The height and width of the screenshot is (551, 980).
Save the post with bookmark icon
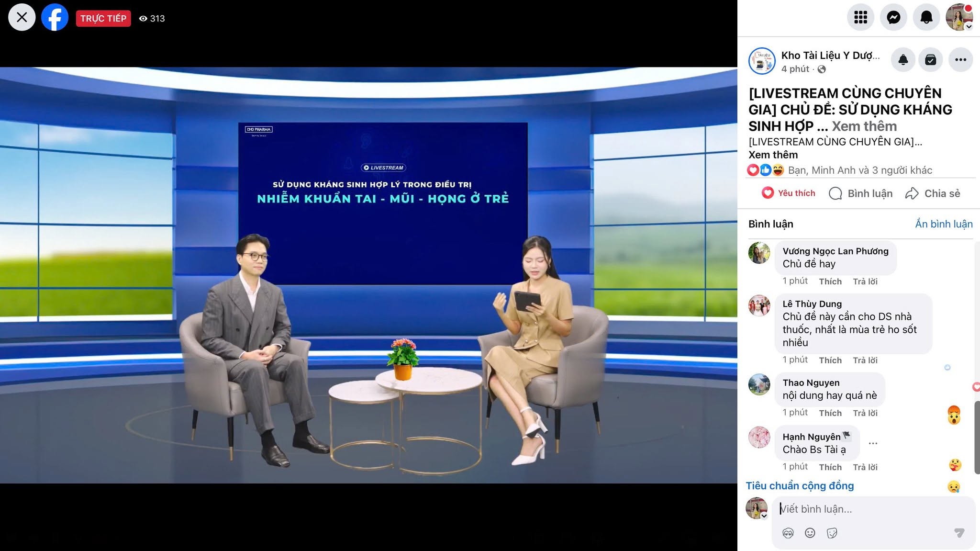point(931,60)
